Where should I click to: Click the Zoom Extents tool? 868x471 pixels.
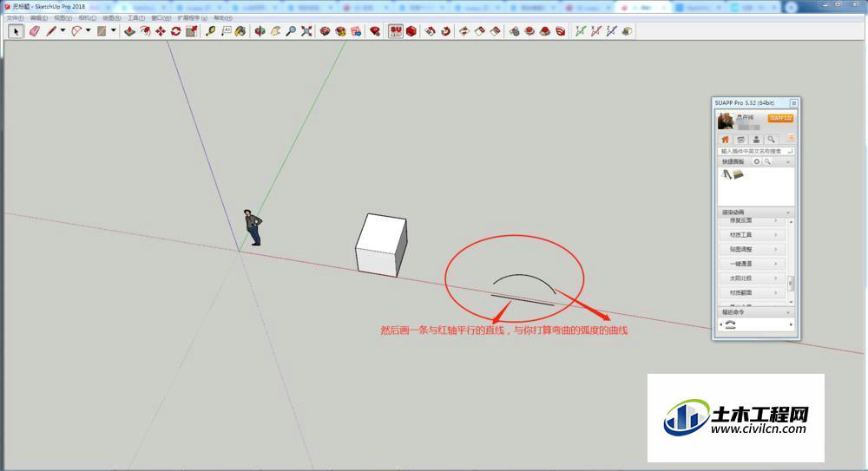pos(306,31)
